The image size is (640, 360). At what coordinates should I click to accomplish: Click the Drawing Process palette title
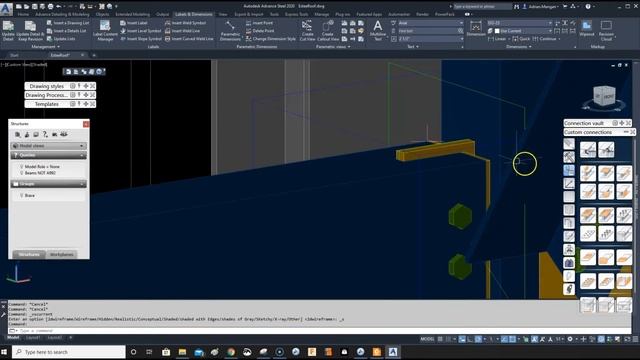point(46,95)
